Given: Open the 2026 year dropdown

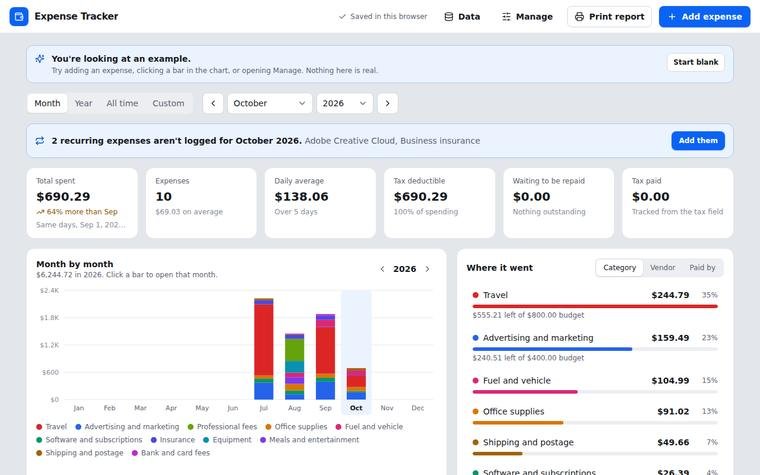Looking at the screenshot, I should (x=345, y=103).
